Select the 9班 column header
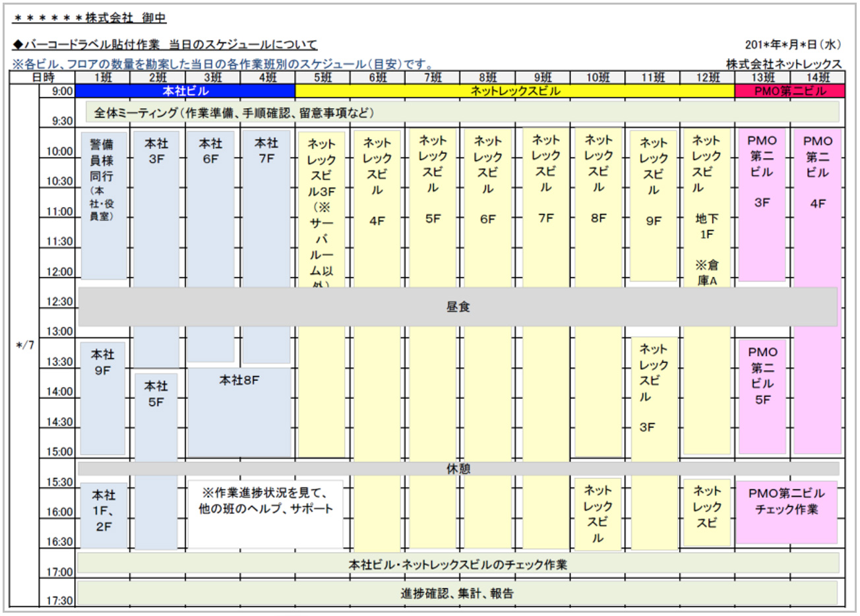 click(542, 78)
